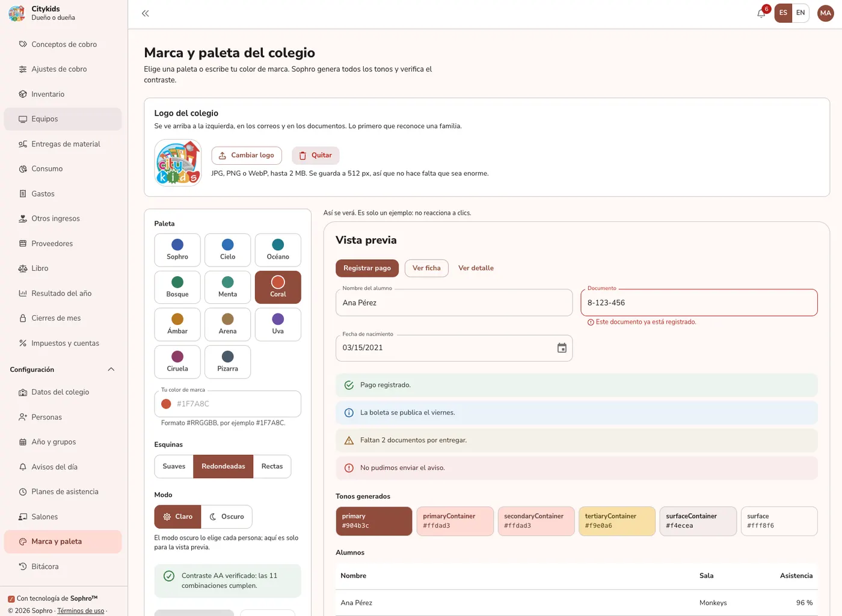Viewport: 842px width, 616px height.
Task: Switch preview to Oscuro mode
Action: tap(227, 517)
